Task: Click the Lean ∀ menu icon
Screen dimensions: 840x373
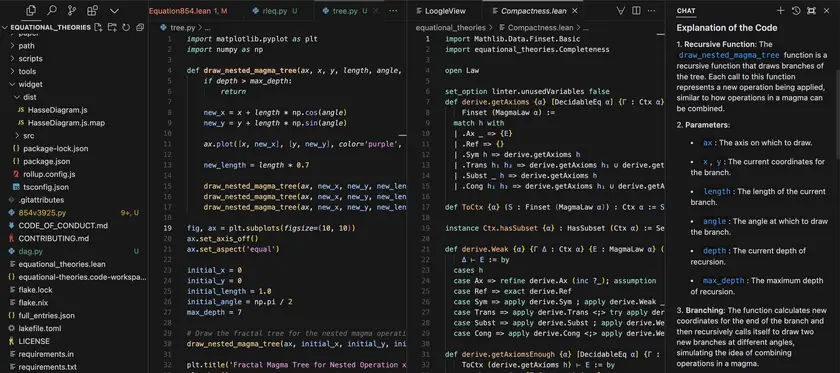Action: click(x=621, y=11)
